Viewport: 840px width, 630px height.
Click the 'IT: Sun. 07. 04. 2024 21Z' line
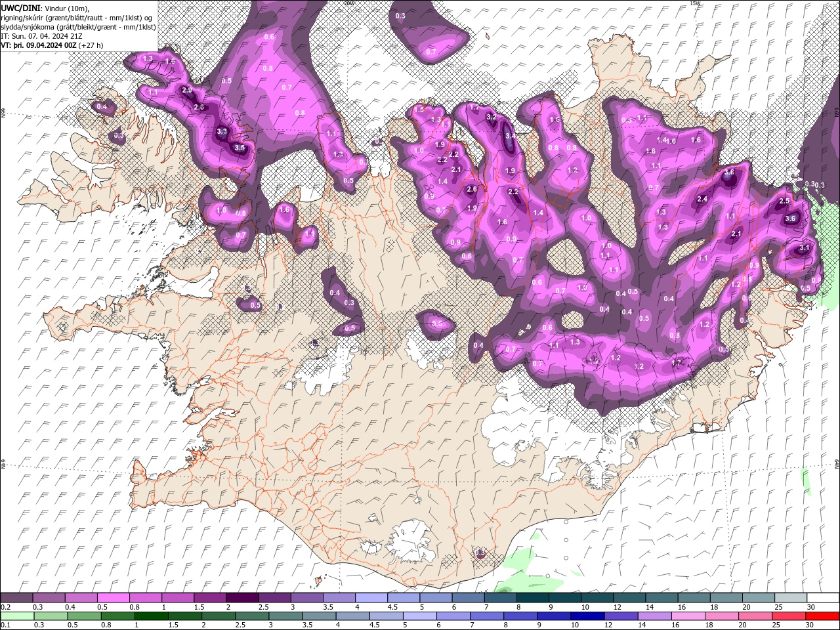(41, 36)
